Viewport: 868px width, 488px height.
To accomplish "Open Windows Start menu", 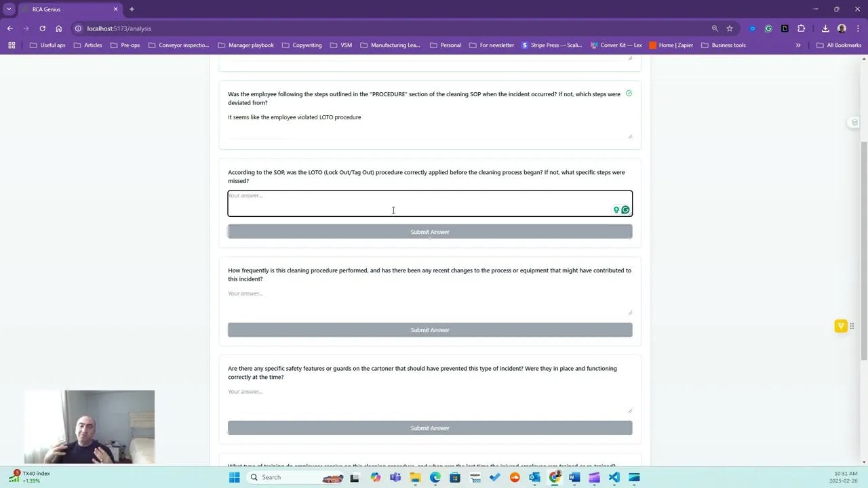I will [x=234, y=477].
